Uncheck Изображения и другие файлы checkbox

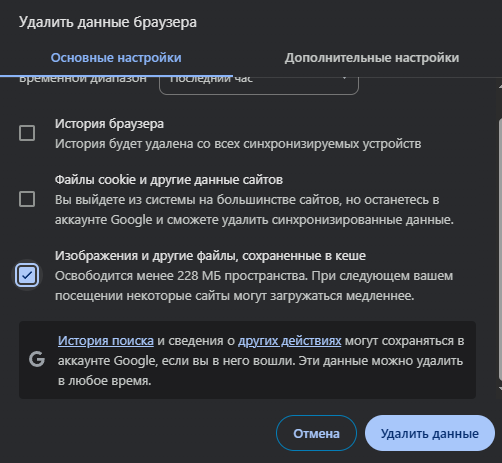(27, 275)
